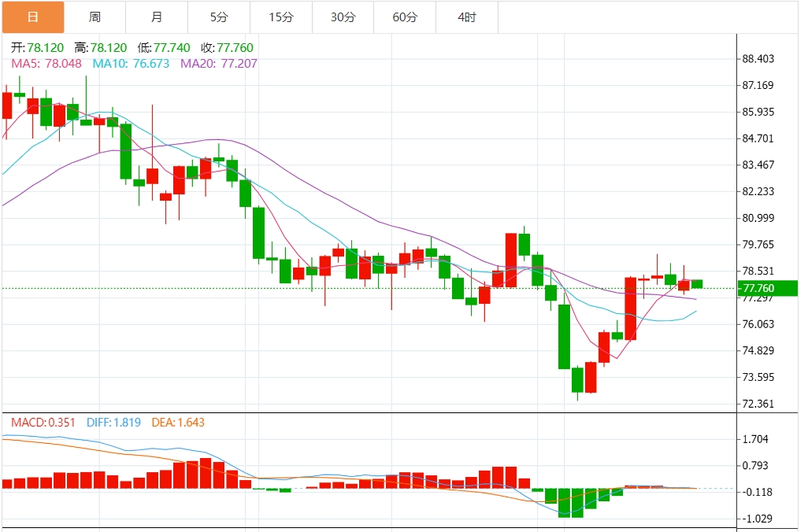Click the green 77.760 current price tag
Viewport: 808px width, 532px height.
click(x=768, y=288)
